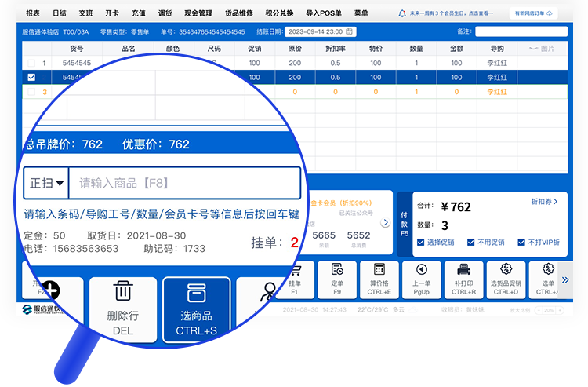This screenshot has height=387, width=588.
Task: Open the 正扫 scan mode dropdown
Action: click(46, 183)
